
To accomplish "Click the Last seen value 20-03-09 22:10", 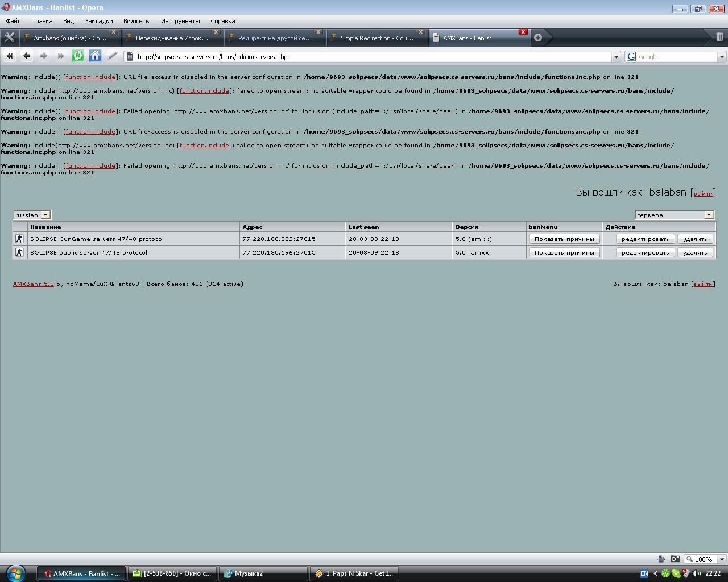I will click(x=374, y=239).
